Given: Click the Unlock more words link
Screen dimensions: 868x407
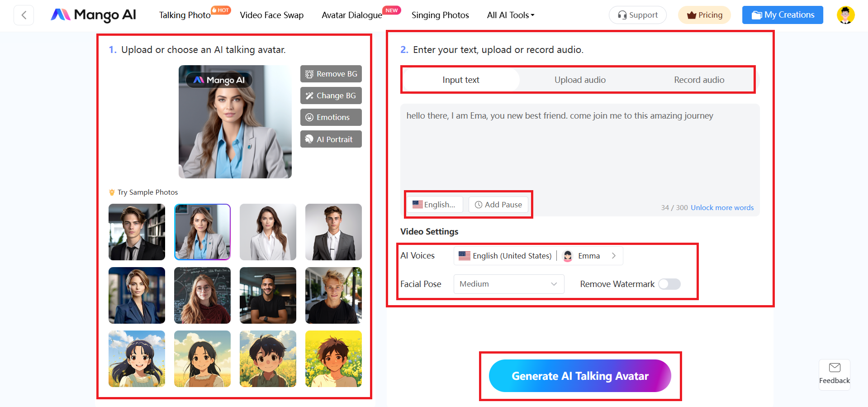Looking at the screenshot, I should [x=722, y=207].
